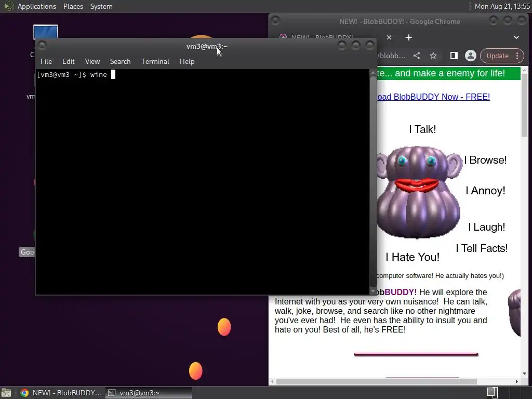The height and width of the screenshot is (399, 532).
Task: Click the Chrome horizontal scroll right arrow
Action: tap(517, 382)
